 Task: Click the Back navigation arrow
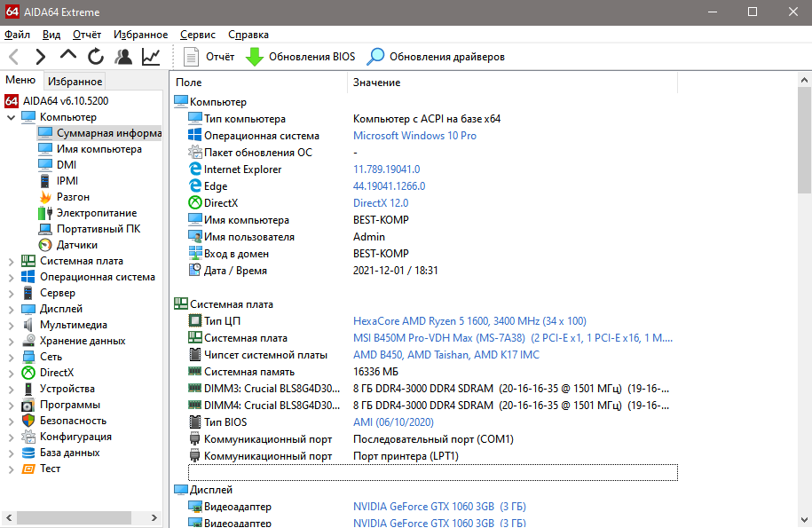click(14, 57)
